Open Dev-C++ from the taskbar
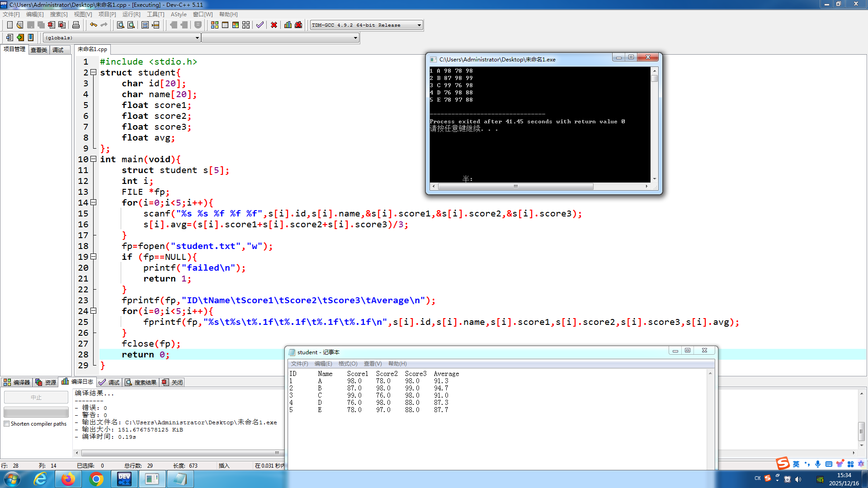The height and width of the screenshot is (488, 868). (x=124, y=479)
